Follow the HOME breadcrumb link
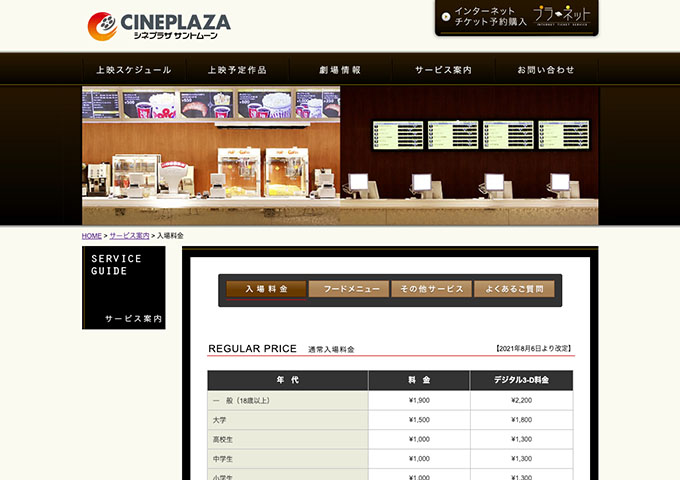The width and height of the screenshot is (680, 480). coord(92,236)
